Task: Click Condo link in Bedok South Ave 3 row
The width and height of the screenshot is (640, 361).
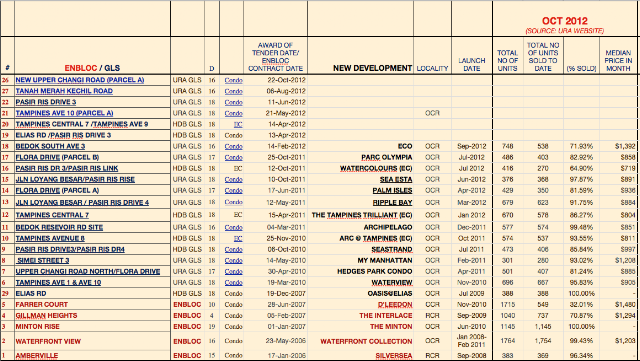Action: 233,146
